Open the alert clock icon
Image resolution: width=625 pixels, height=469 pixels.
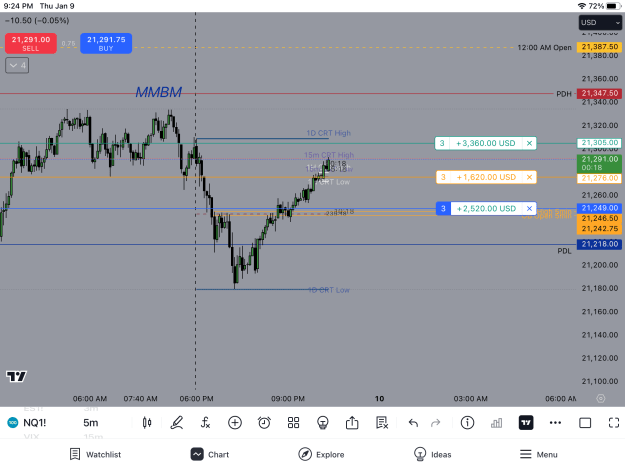[264, 423]
